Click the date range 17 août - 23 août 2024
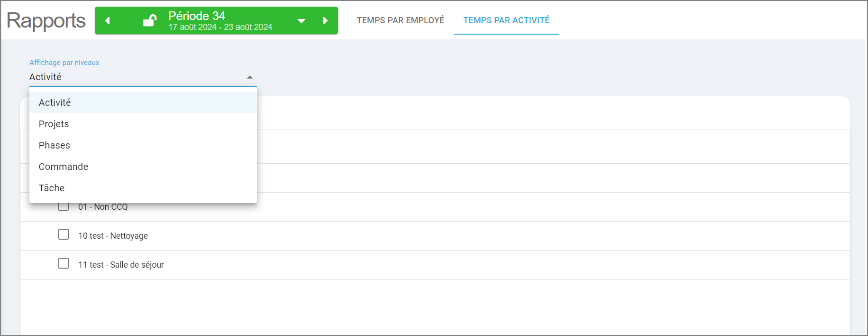Screen dimensions: 868x336 click(220, 27)
